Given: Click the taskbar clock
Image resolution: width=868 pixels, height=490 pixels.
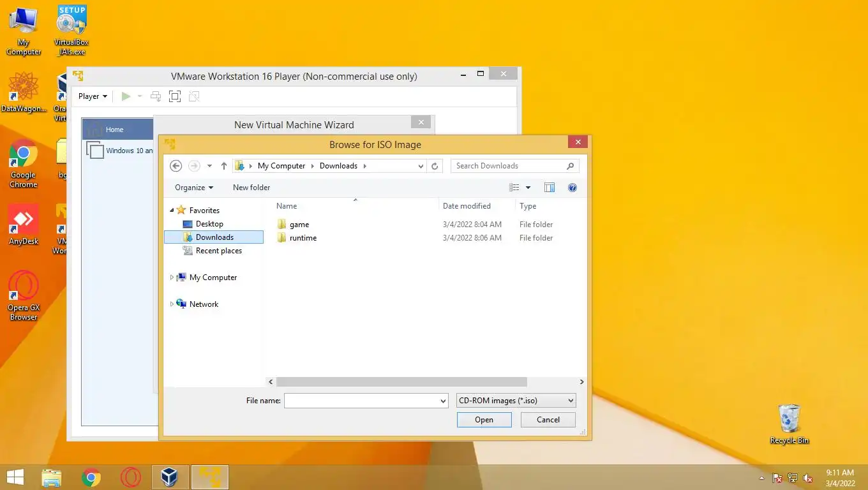Looking at the screenshot, I should point(840,478).
